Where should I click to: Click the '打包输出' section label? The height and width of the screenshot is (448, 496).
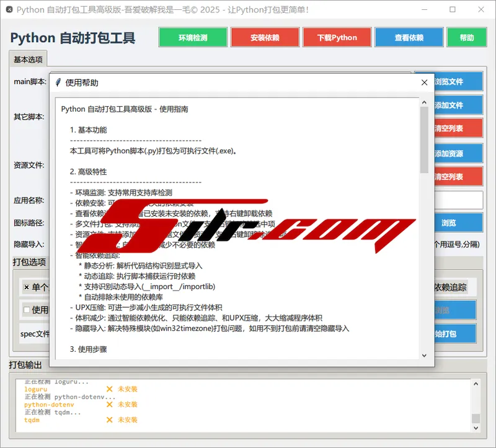pyautogui.click(x=25, y=365)
